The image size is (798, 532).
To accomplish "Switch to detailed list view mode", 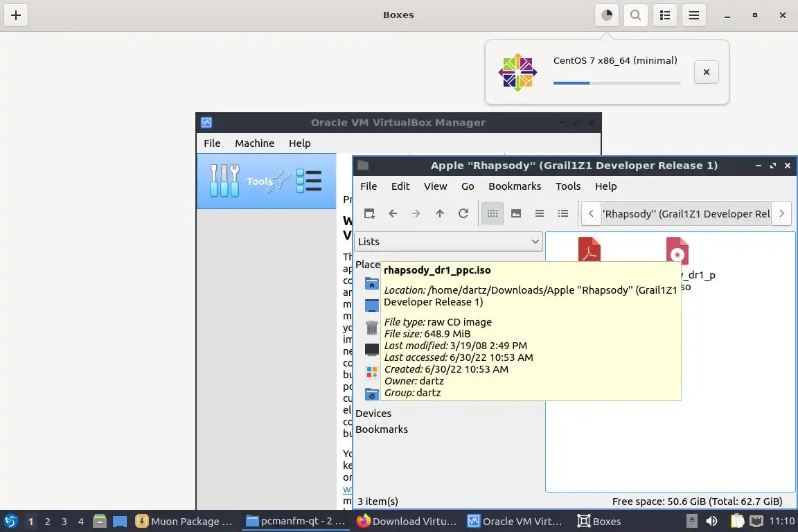I will pos(563,214).
